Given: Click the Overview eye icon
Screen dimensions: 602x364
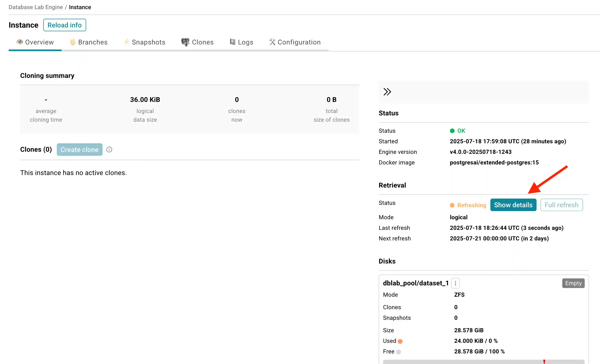Looking at the screenshot, I should [20, 42].
